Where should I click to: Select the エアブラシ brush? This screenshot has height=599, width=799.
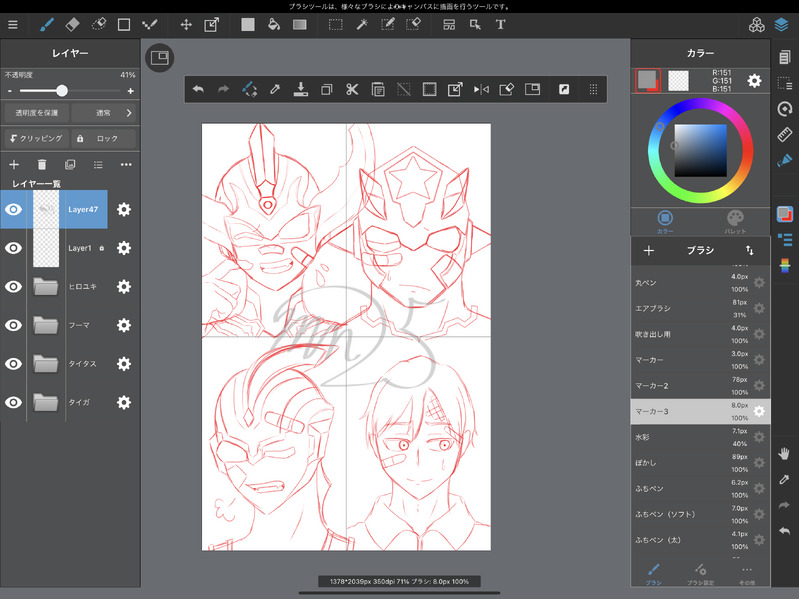pyautogui.click(x=700, y=309)
